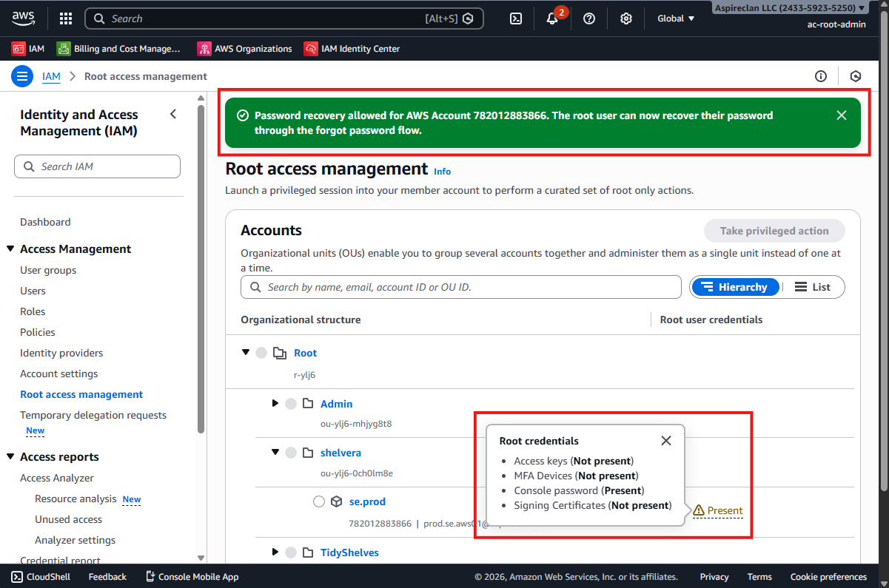This screenshot has height=588, width=889.
Task: Click the hexagon assistant icon near breadcrumb
Action: point(856,76)
